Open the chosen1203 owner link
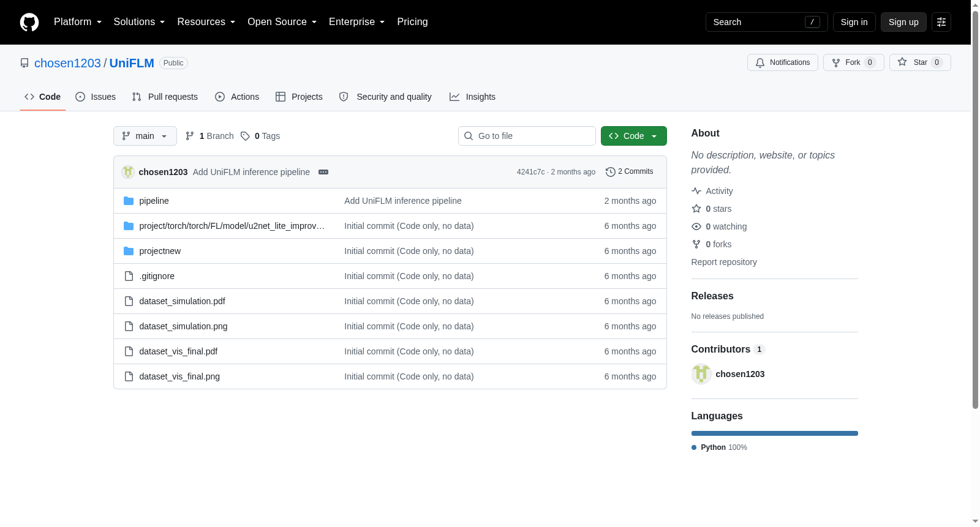Screen dimensions: 980x527 pos(67,63)
